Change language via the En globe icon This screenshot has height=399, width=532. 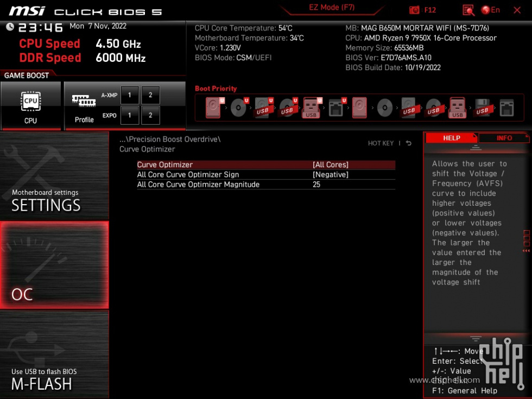[491, 10]
